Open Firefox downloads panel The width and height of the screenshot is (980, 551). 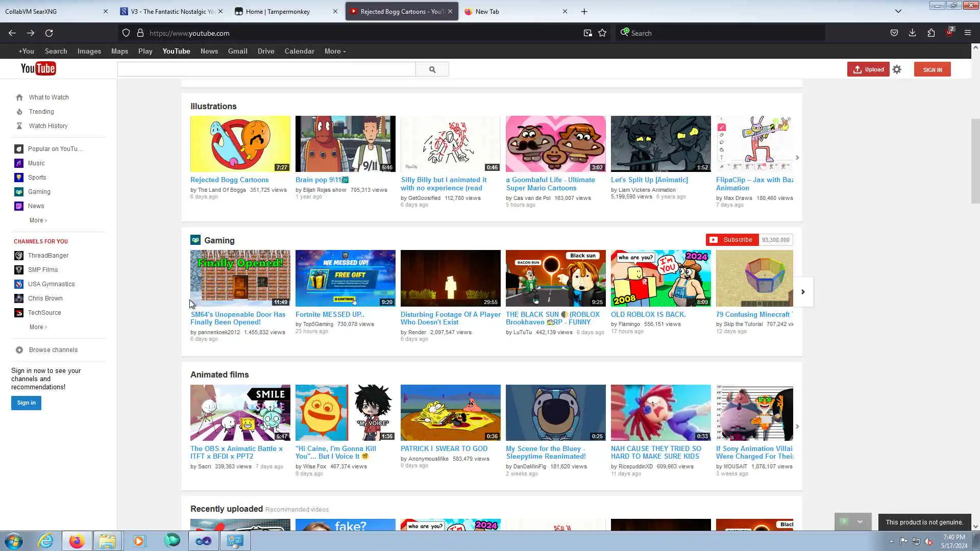[x=912, y=33]
